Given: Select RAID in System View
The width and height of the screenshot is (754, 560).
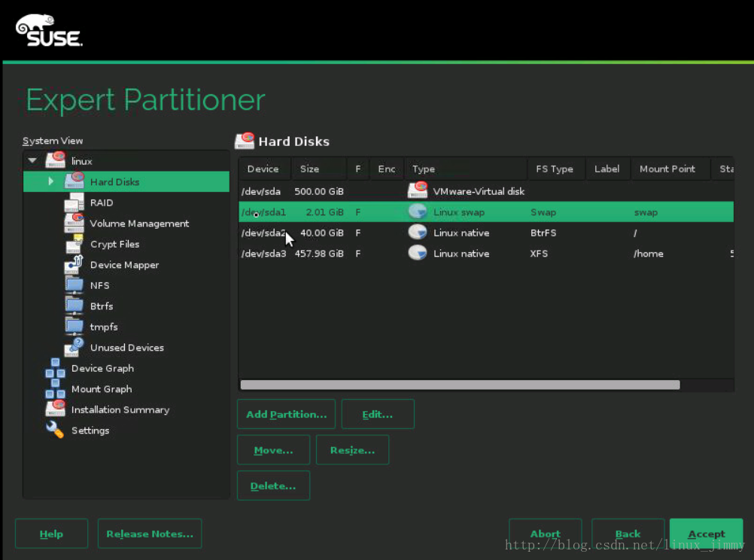Looking at the screenshot, I should pyautogui.click(x=102, y=202).
